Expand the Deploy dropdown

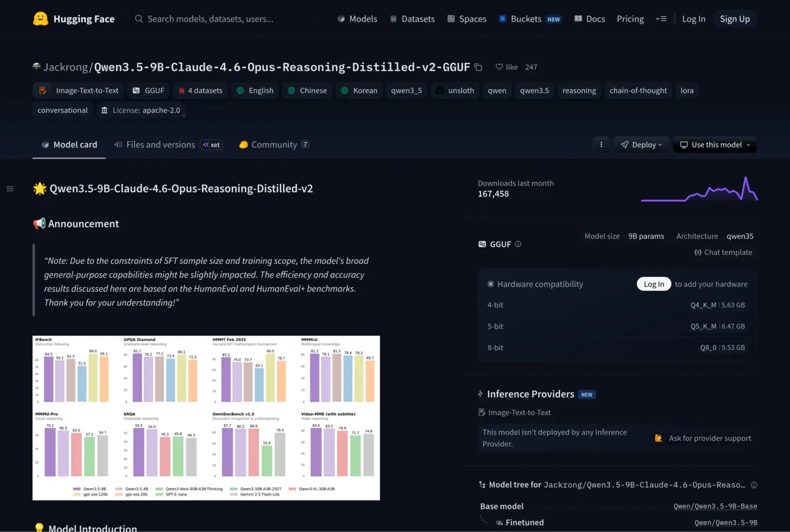click(641, 144)
